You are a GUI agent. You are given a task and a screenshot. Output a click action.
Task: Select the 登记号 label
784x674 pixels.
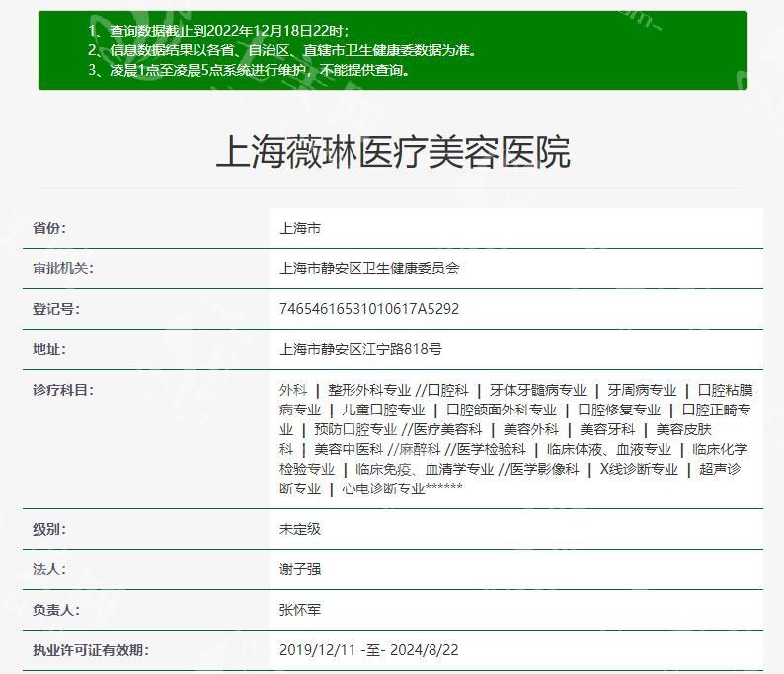(56, 309)
